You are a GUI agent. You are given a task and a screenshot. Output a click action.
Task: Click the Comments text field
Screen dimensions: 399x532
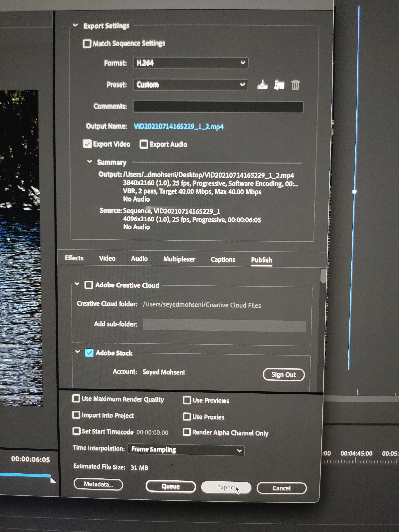[x=218, y=107]
